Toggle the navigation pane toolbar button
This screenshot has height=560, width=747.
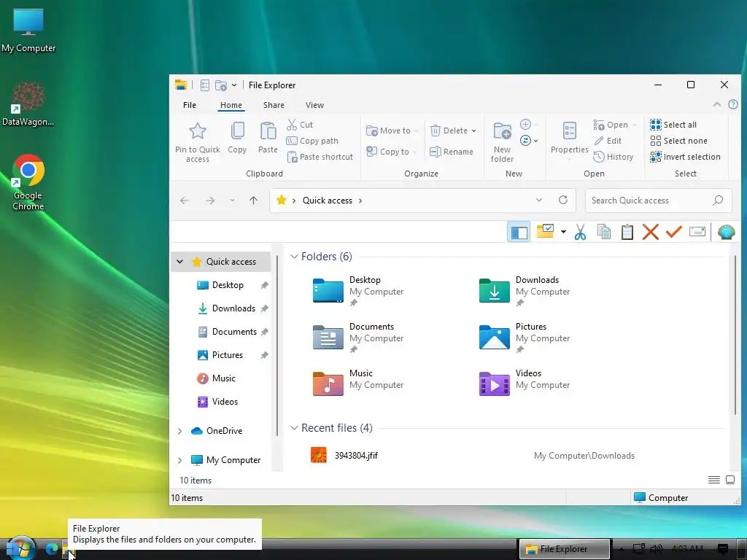(x=519, y=233)
